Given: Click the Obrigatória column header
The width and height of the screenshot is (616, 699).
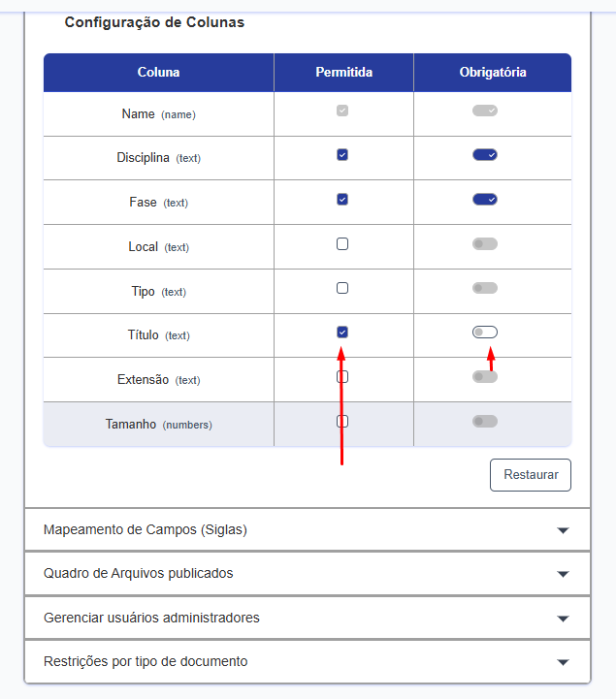Looking at the screenshot, I should pos(493,73).
